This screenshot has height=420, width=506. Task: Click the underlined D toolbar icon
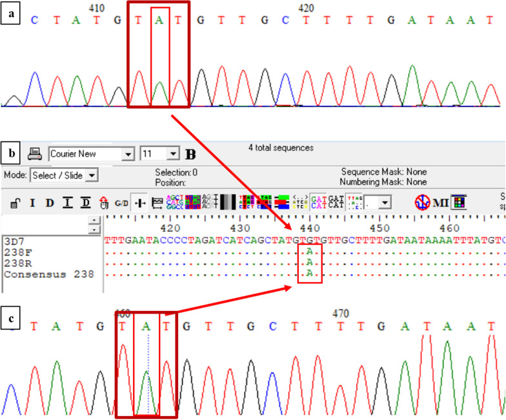point(86,203)
